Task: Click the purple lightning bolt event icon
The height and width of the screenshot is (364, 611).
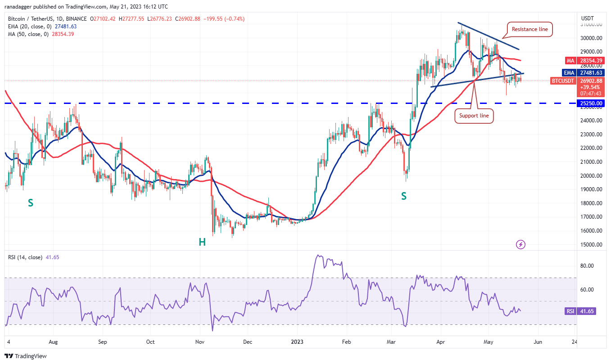Action: 521,245
